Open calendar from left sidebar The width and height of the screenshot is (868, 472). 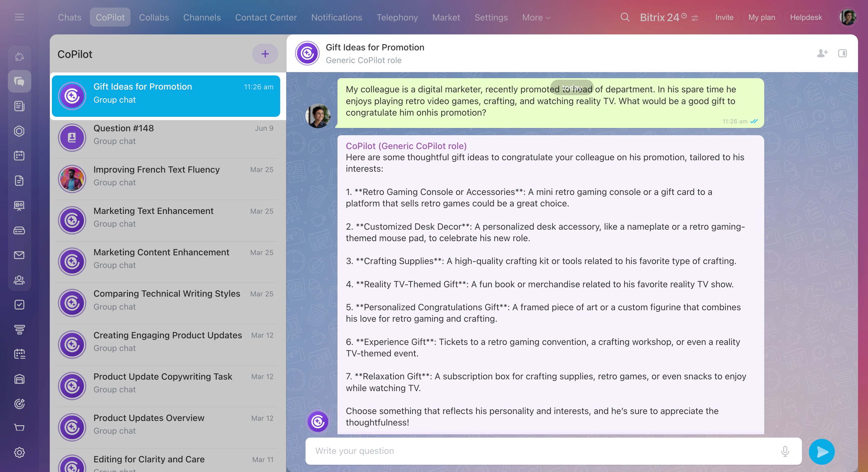(19, 156)
